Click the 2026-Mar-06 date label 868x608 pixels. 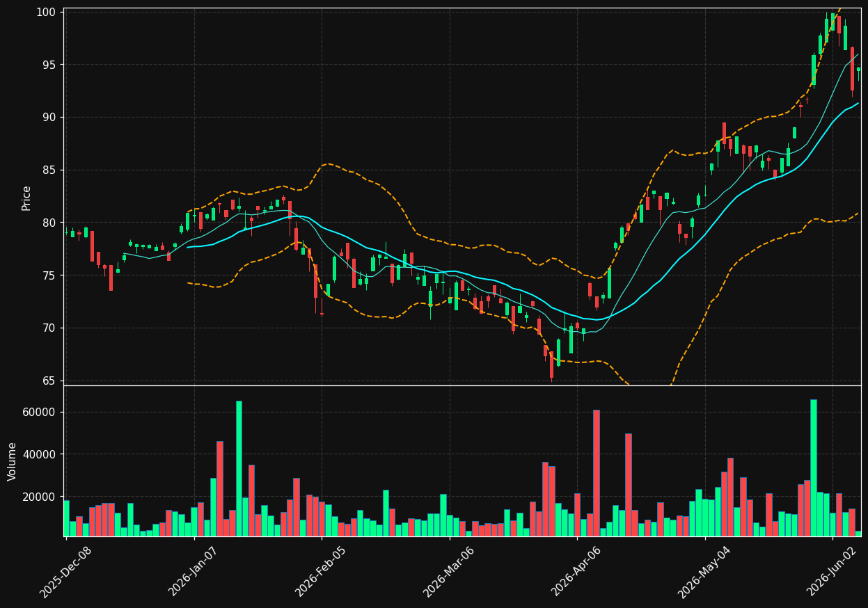tap(449, 572)
